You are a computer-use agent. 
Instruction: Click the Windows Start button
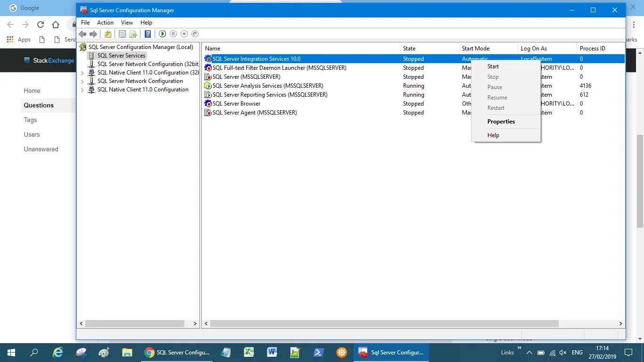point(11,352)
